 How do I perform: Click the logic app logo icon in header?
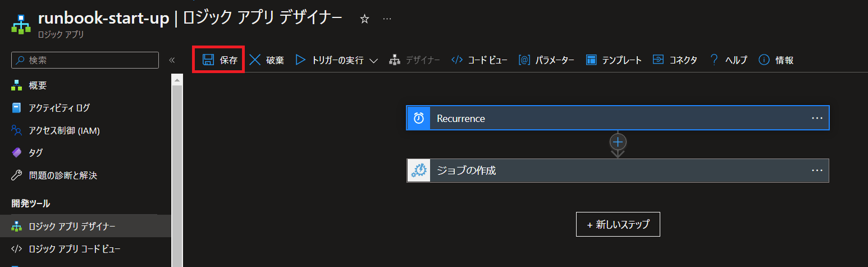[x=21, y=24]
